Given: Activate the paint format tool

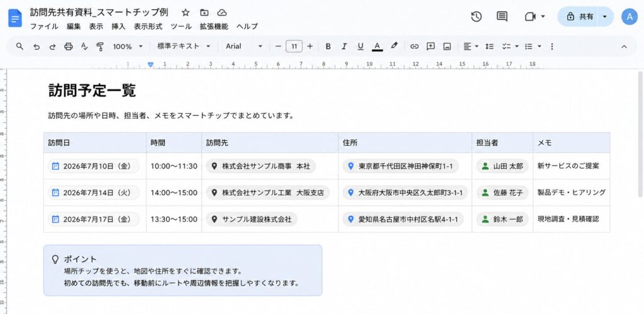Looking at the screenshot, I should 100,47.
